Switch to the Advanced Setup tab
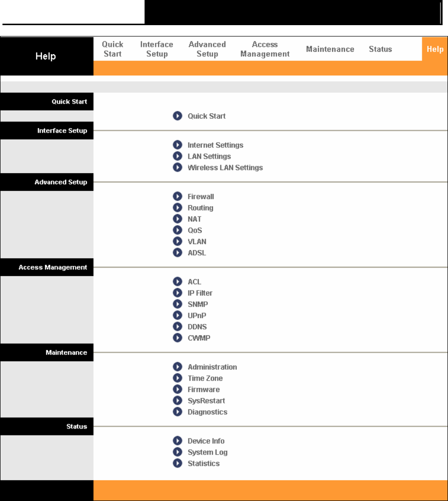Image resolution: width=448 pixels, height=501 pixels. coord(207,49)
